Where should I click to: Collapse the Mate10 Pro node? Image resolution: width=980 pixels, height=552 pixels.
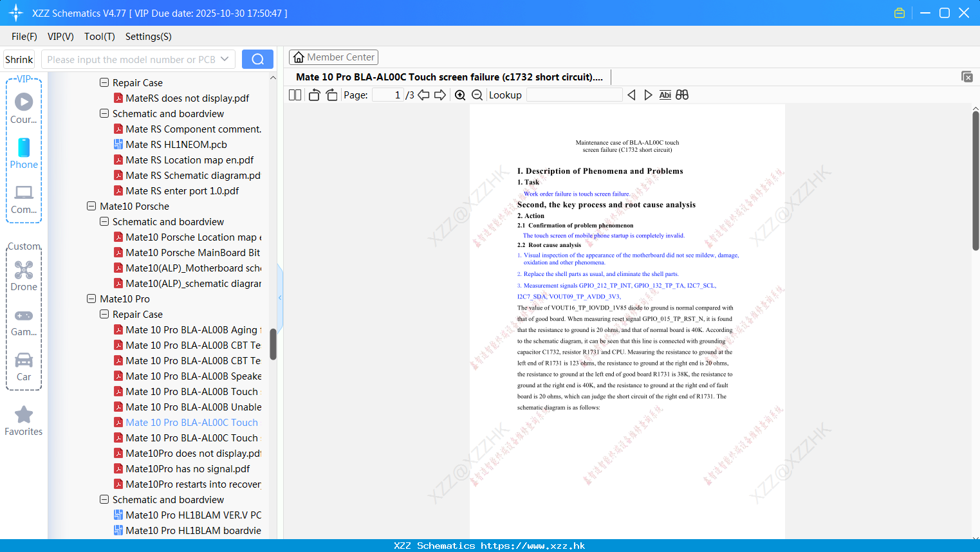pyautogui.click(x=91, y=299)
